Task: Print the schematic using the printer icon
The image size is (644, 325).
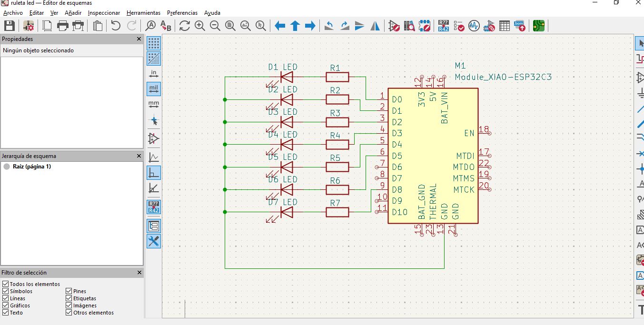Action: (x=63, y=26)
